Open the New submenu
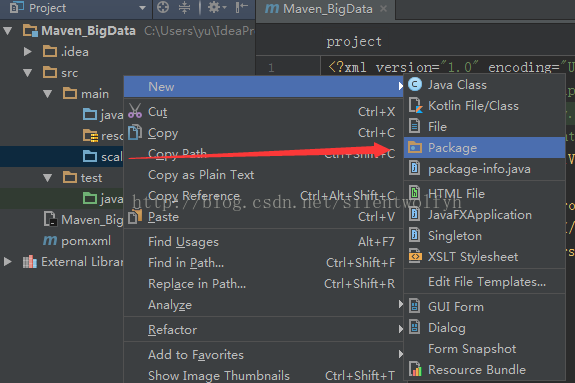 pos(264,87)
